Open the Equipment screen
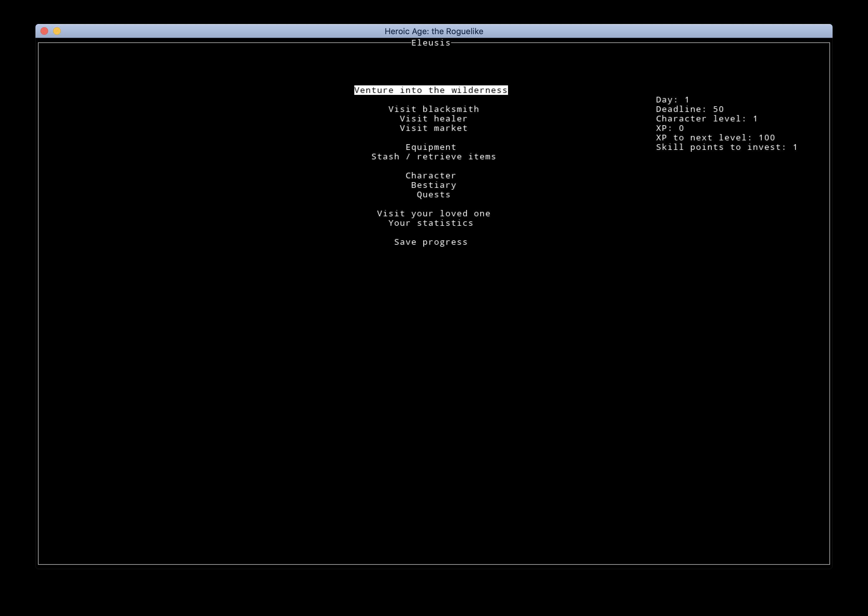Image resolution: width=868 pixels, height=616 pixels. coord(431,147)
